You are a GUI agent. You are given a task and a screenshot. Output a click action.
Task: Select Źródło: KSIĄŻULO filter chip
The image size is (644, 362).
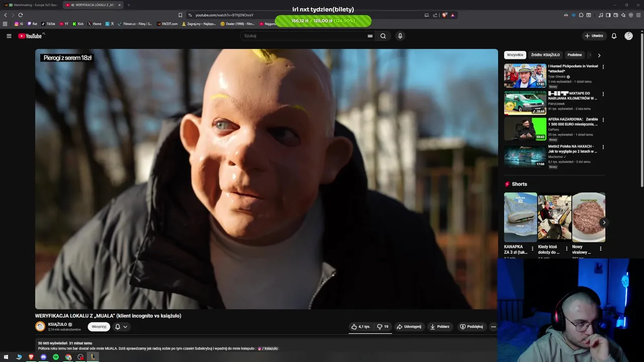[545, 55]
